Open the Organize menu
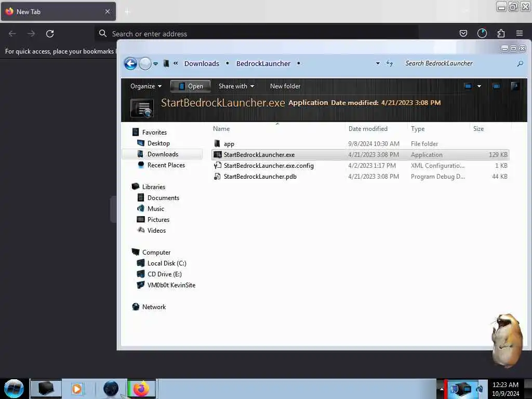Screen dimensions: 532x399 tap(146, 86)
